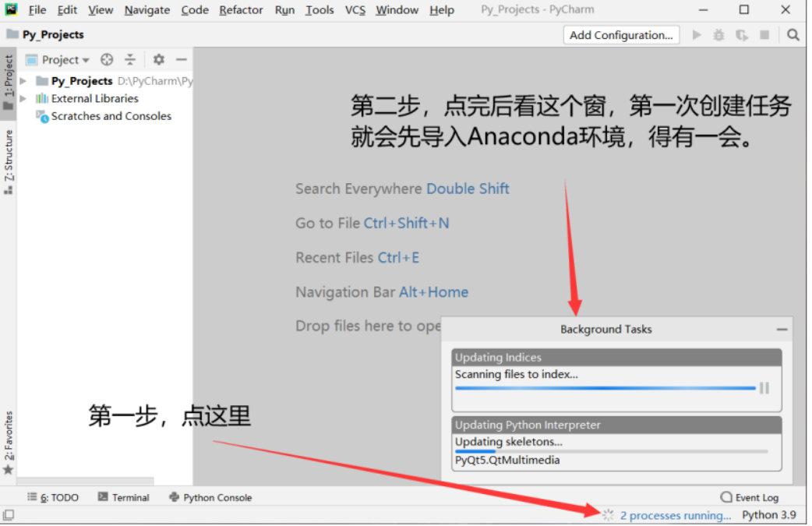The height and width of the screenshot is (526, 812).
Task: Open the Terminal tool window
Action: [124, 497]
